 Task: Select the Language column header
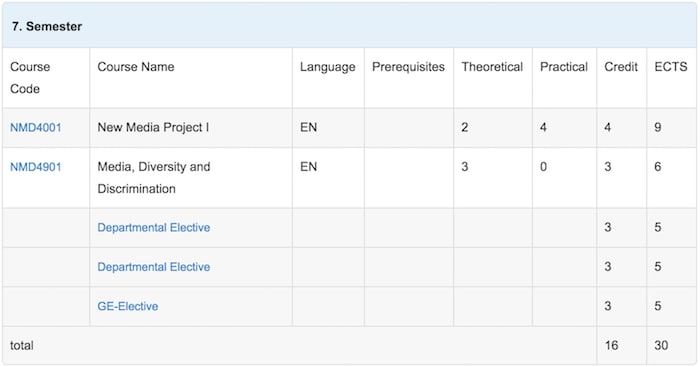(328, 67)
